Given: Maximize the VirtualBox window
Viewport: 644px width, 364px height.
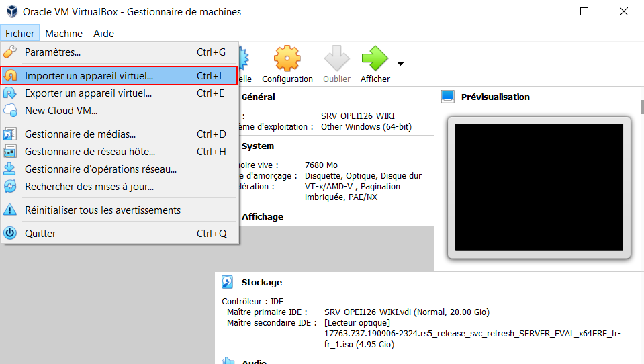Looking at the screenshot, I should [x=584, y=11].
